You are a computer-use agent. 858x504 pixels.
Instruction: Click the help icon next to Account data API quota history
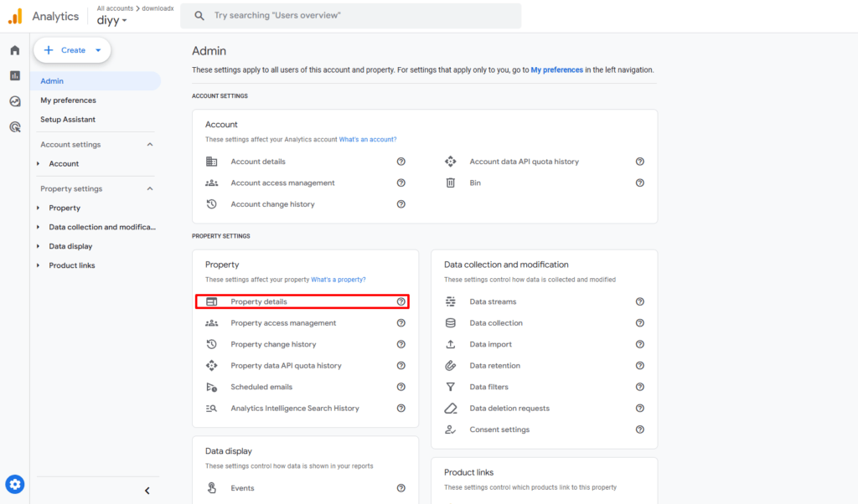coord(639,162)
